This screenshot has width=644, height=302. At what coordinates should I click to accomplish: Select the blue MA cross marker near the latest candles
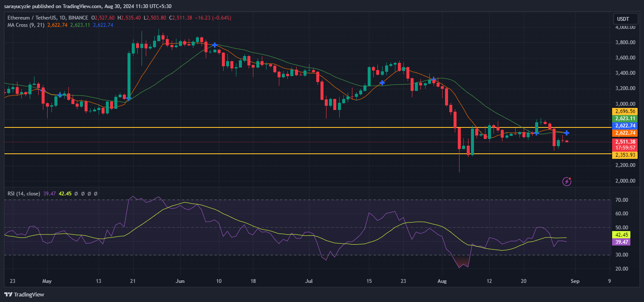pos(566,133)
